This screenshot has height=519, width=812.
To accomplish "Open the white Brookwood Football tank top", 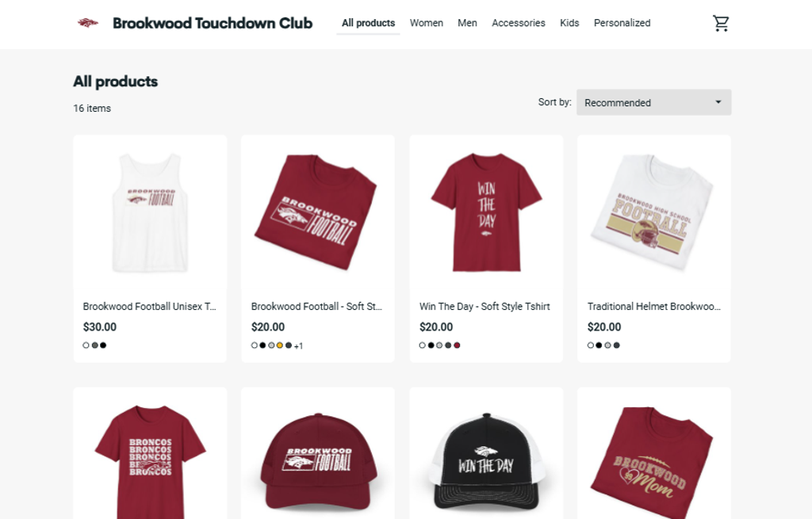I will [x=150, y=212].
